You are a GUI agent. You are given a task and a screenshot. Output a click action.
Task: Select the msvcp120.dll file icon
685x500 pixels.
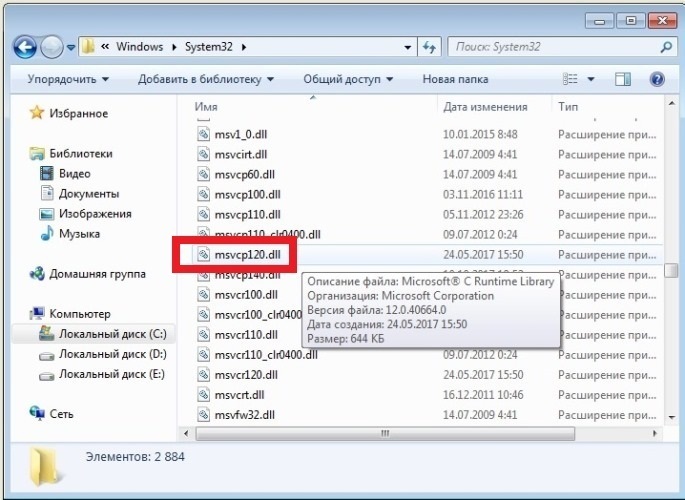click(206, 255)
